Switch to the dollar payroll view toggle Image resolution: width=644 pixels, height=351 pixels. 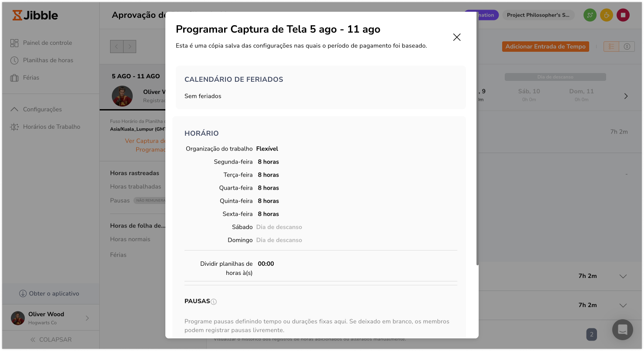point(627,47)
